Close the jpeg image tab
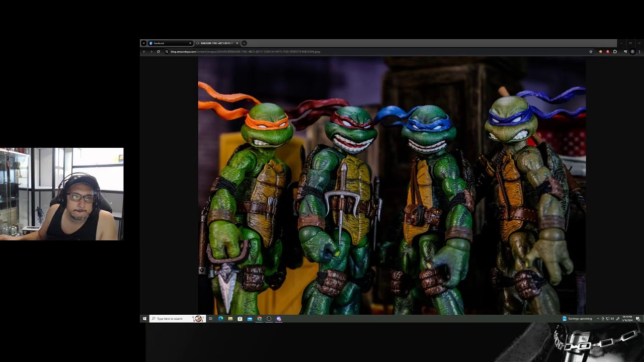The width and height of the screenshot is (644, 362). [x=237, y=43]
